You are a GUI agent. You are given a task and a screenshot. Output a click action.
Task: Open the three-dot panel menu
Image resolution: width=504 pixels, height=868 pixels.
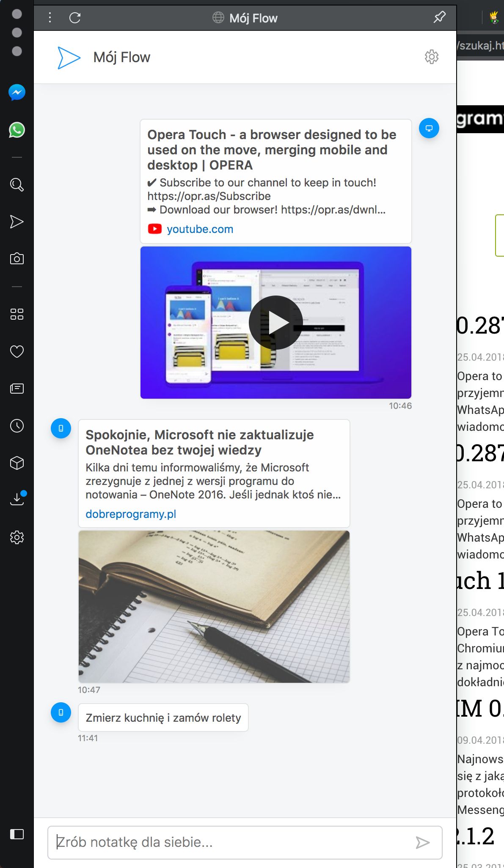(50, 18)
